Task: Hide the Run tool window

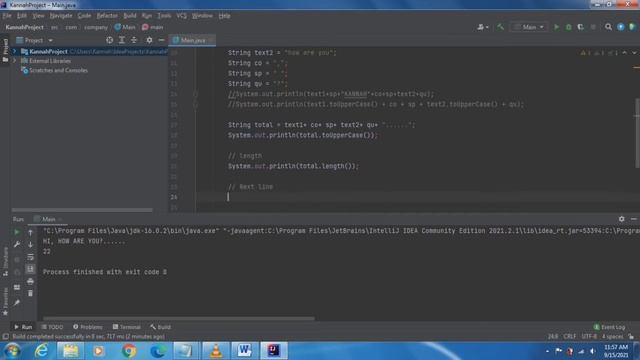Action: [633, 219]
